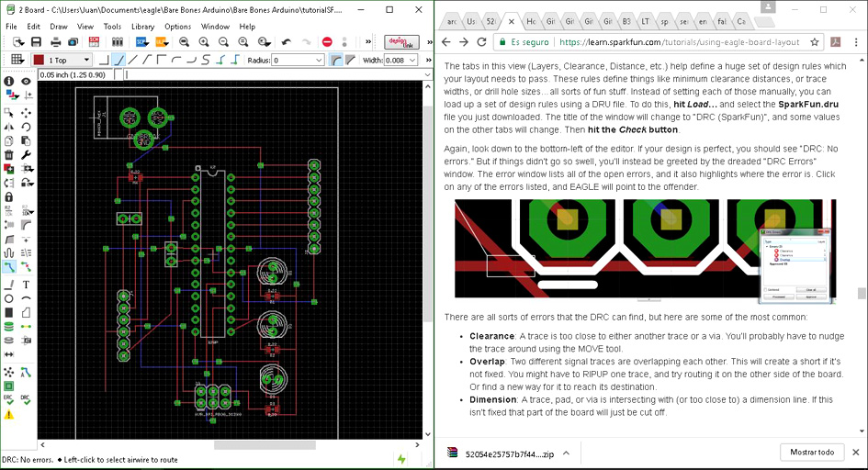Open the File menu
868x470 pixels.
[11, 27]
